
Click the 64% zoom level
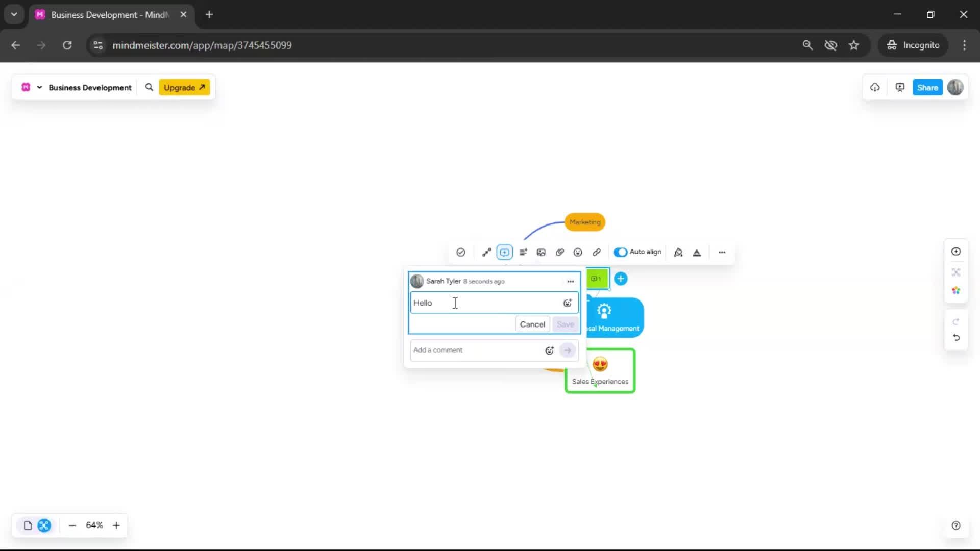[94, 525]
